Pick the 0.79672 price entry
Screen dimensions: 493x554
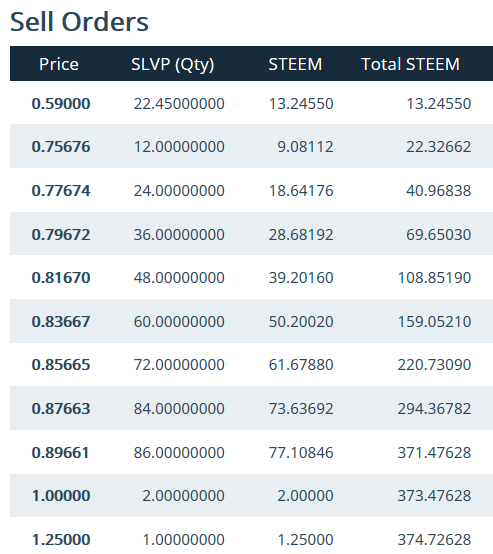tap(61, 235)
